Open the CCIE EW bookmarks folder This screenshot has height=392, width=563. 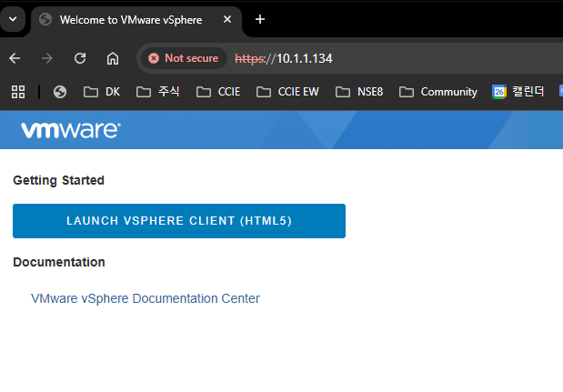(x=287, y=92)
